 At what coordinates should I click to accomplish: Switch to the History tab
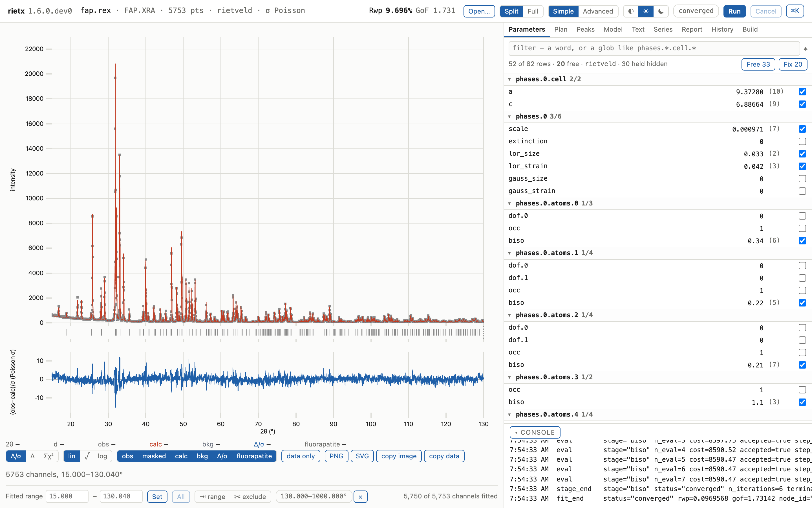pos(722,29)
